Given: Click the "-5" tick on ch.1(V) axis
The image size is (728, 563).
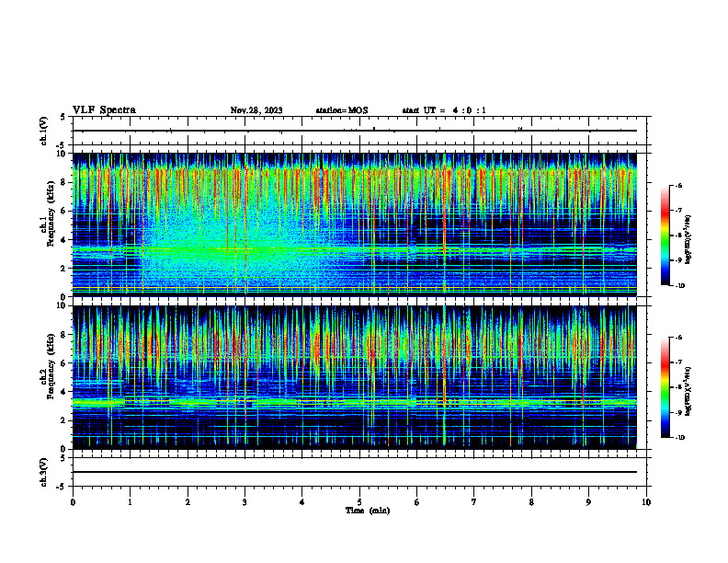Looking at the screenshot, I should click(62, 145).
